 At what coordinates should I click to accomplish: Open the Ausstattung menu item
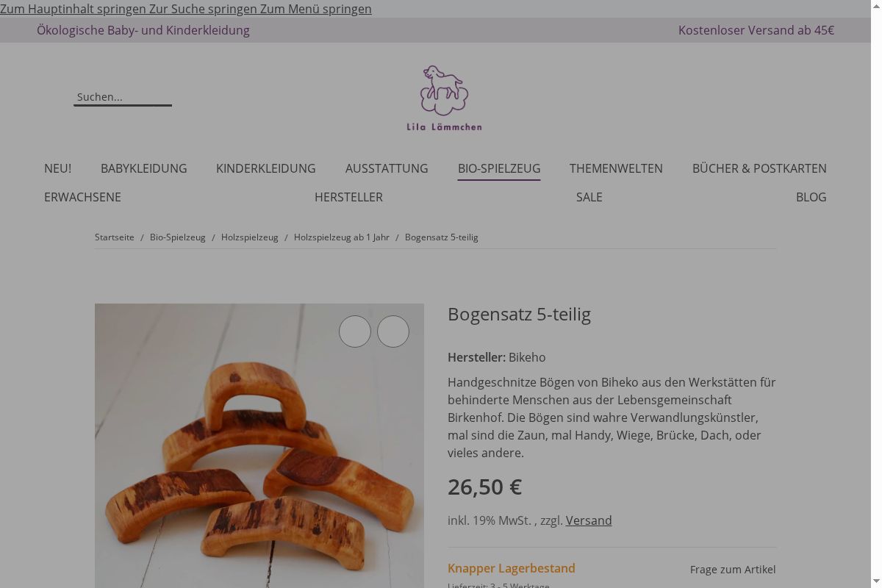(x=387, y=168)
